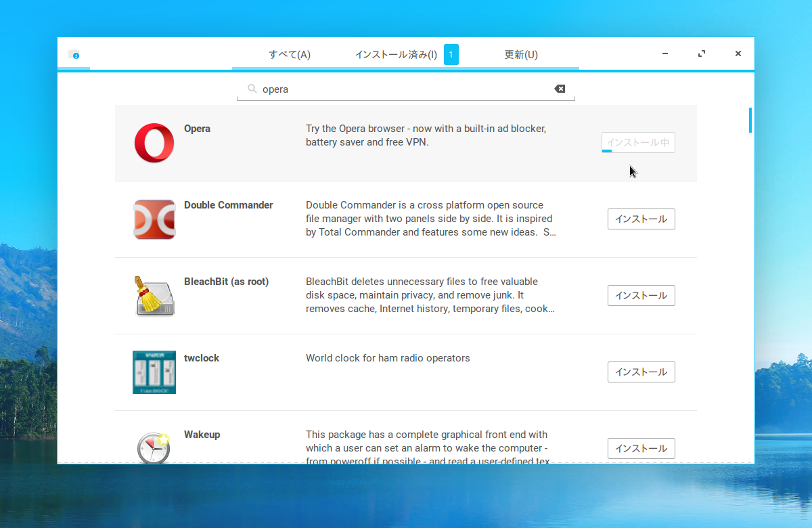The height and width of the screenshot is (528, 812).
Task: Minimize the software store window
Action: pos(666,54)
